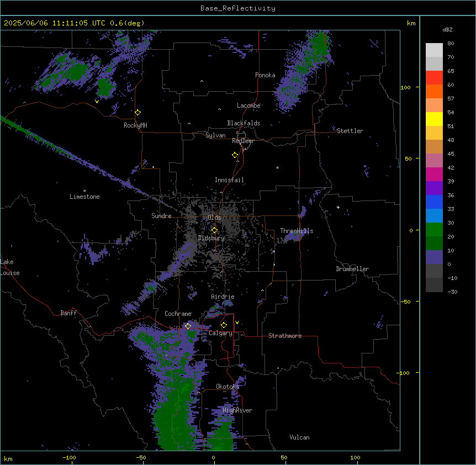Click the yellow V marker northwest of RockyMH

coord(97,102)
